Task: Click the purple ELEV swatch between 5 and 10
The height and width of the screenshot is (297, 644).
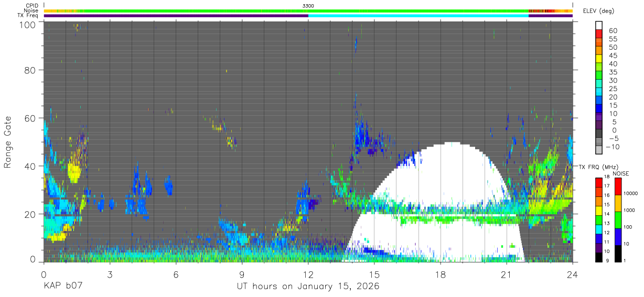Action: (x=599, y=117)
